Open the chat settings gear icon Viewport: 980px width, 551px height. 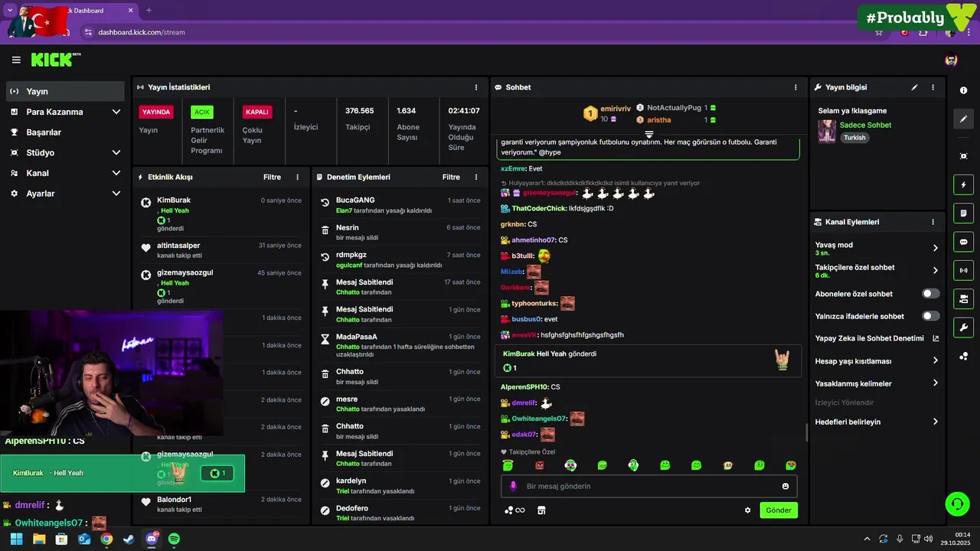tap(748, 510)
